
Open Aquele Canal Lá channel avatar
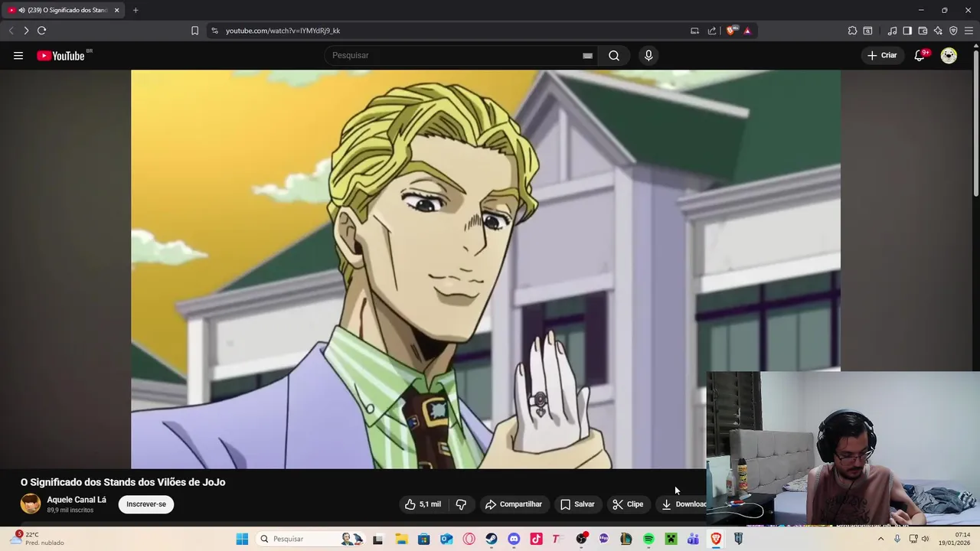[31, 504]
